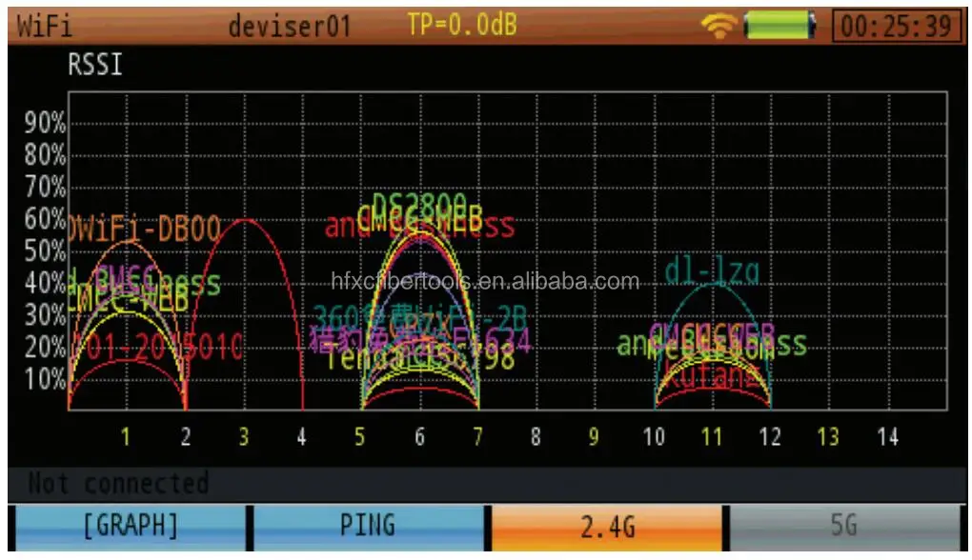Image resolution: width=972 pixels, height=560 pixels.
Task: Select the [GRAPH] soft key
Action: (x=131, y=528)
